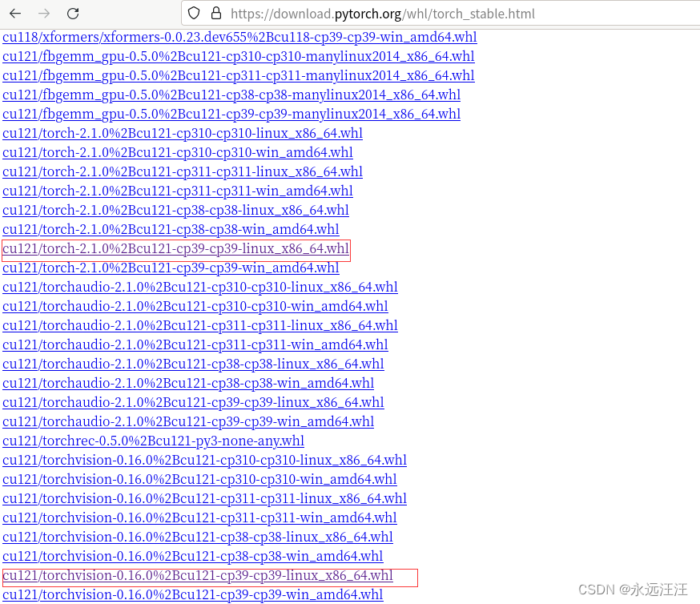Open torch 2.1.0 cu121 cp39 win_amd64 link

pos(171,268)
